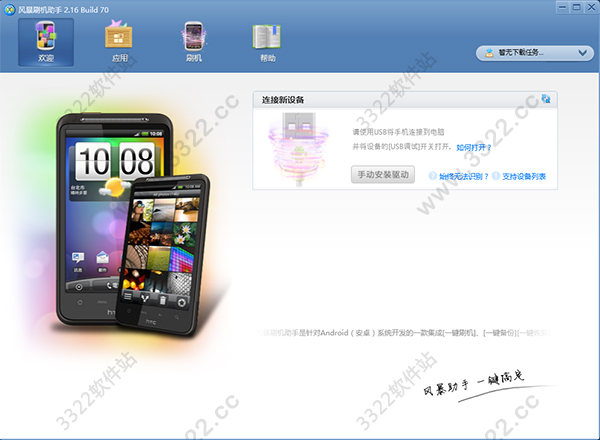
Task: Click refresh icon in 连接新设备 panel
Action: (x=546, y=99)
